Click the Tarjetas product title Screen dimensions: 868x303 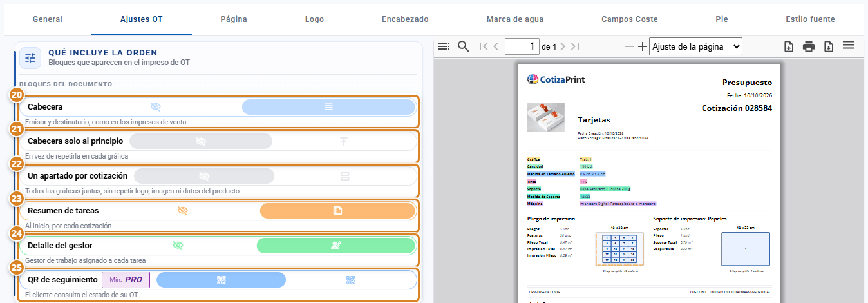594,120
